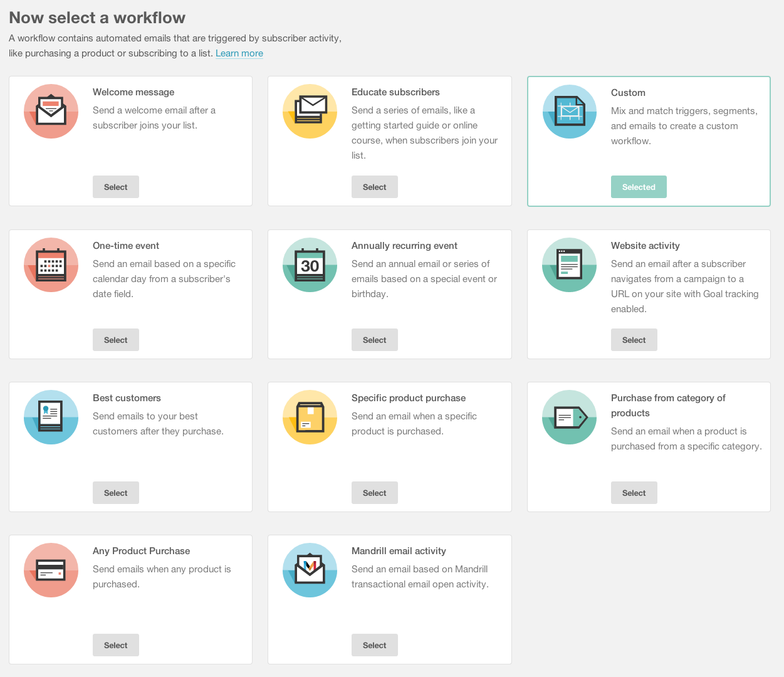Choose Select under Educate subscribers
The image size is (784, 677).
pos(375,187)
